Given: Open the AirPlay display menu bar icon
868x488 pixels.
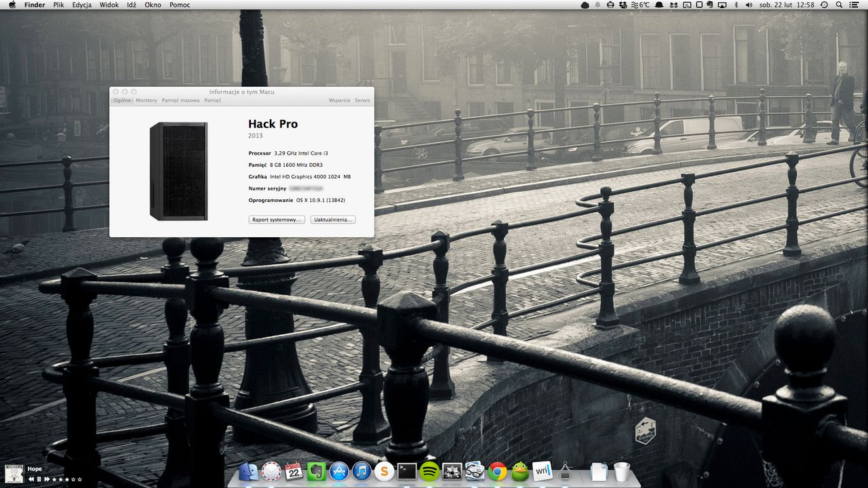Looking at the screenshot, I should (722, 5).
